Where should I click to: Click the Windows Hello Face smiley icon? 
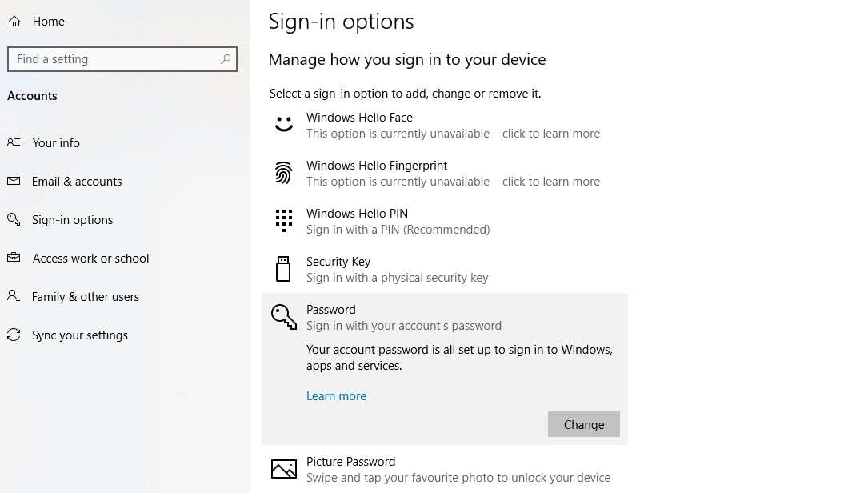(284, 125)
